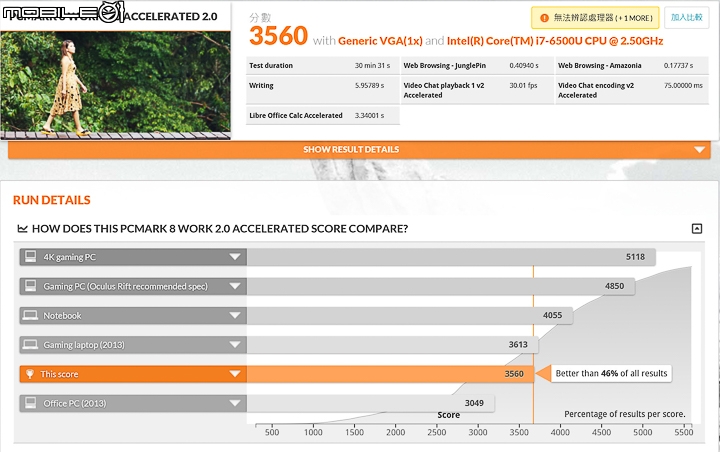Click the Web Browsing - Amazonia result
Image resolution: width=720 pixels, height=452 pixels.
click(632, 66)
